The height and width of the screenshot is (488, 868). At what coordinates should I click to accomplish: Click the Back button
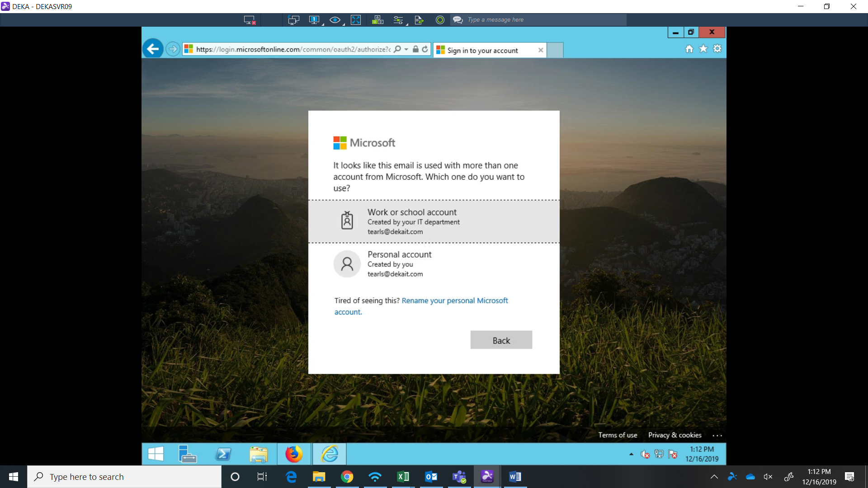[x=501, y=340]
